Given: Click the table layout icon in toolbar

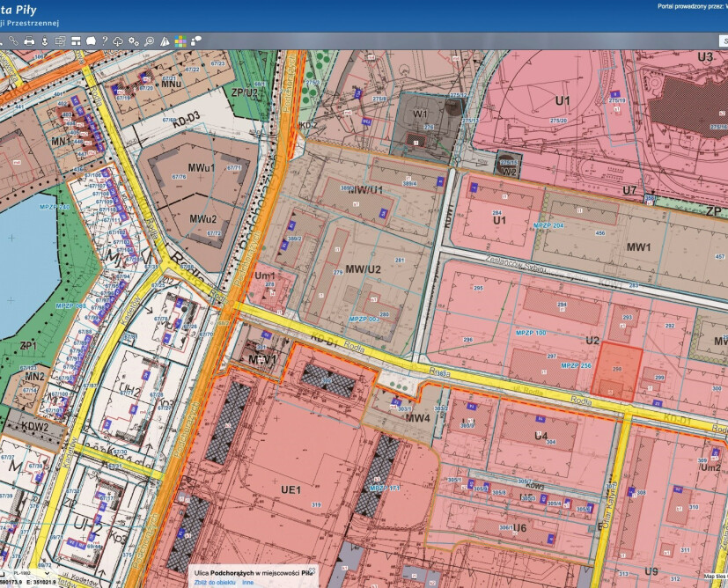Looking at the screenshot, I should 76,40.
